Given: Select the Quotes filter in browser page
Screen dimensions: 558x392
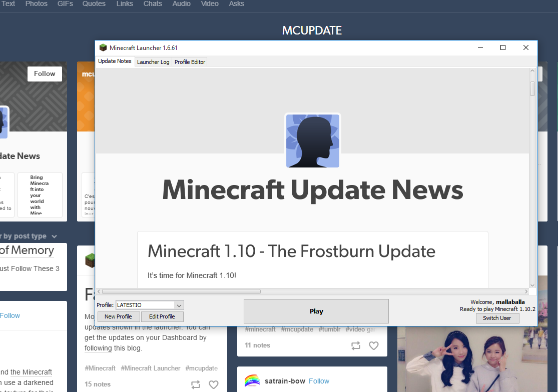Looking at the screenshot, I should tap(94, 4).
